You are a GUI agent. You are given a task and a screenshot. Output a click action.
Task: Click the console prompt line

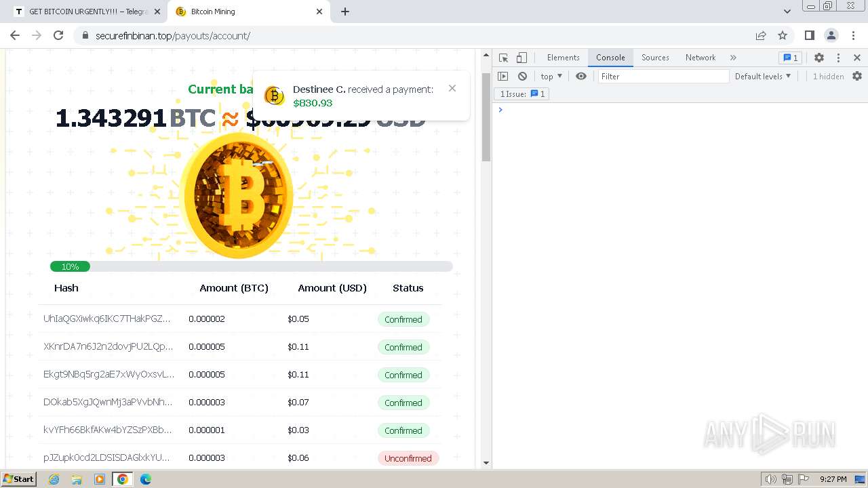coord(680,110)
